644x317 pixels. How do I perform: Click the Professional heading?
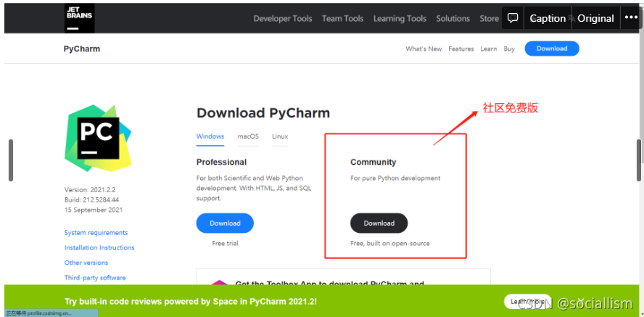coord(221,162)
